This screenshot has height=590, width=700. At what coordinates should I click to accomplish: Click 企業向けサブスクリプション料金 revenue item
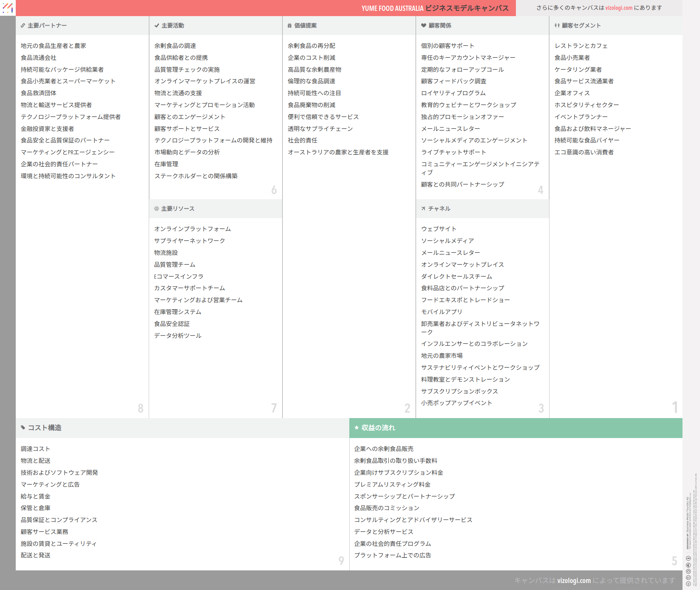click(398, 472)
